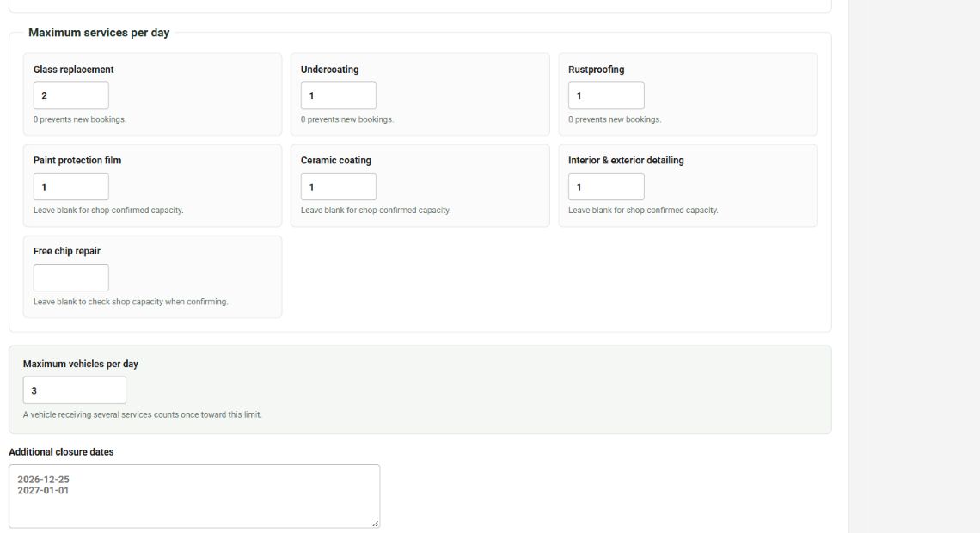Viewport: 980px width, 533px height.
Task: Click the Rustproofing per-day number box
Action: point(606,95)
